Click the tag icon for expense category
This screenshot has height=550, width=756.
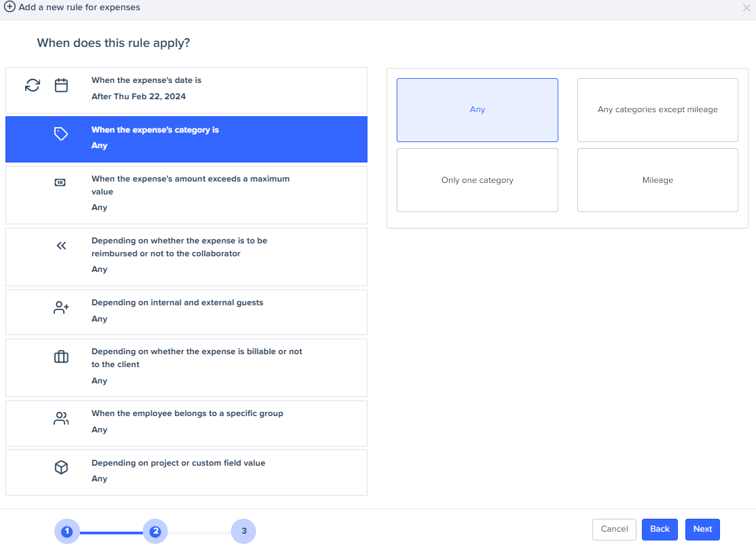click(x=61, y=135)
